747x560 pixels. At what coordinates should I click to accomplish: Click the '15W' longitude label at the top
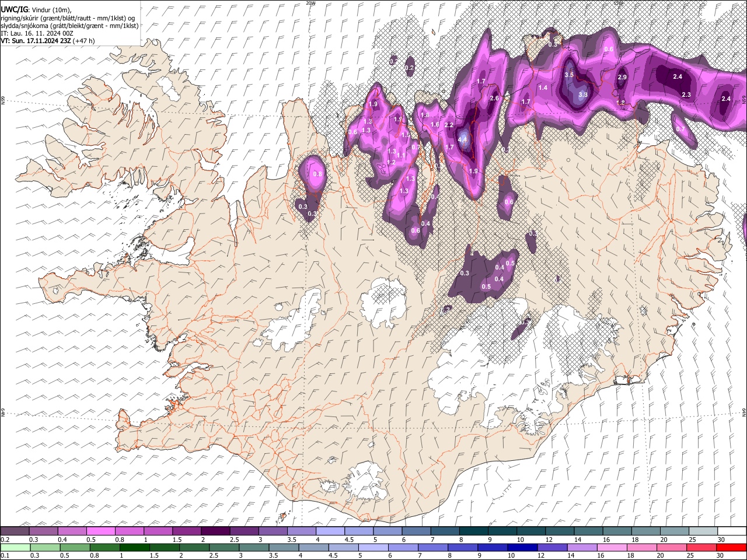pos(618,3)
